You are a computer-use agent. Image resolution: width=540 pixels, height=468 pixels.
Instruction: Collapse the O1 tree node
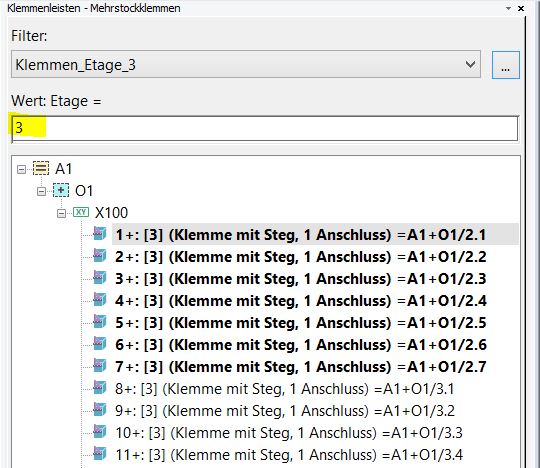[41, 191]
